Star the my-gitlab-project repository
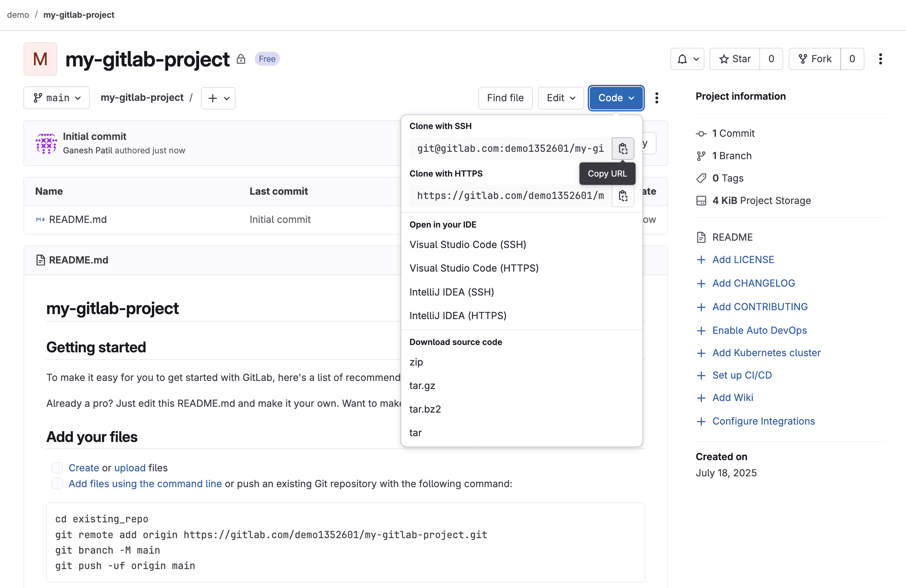906x588 pixels. click(x=734, y=59)
